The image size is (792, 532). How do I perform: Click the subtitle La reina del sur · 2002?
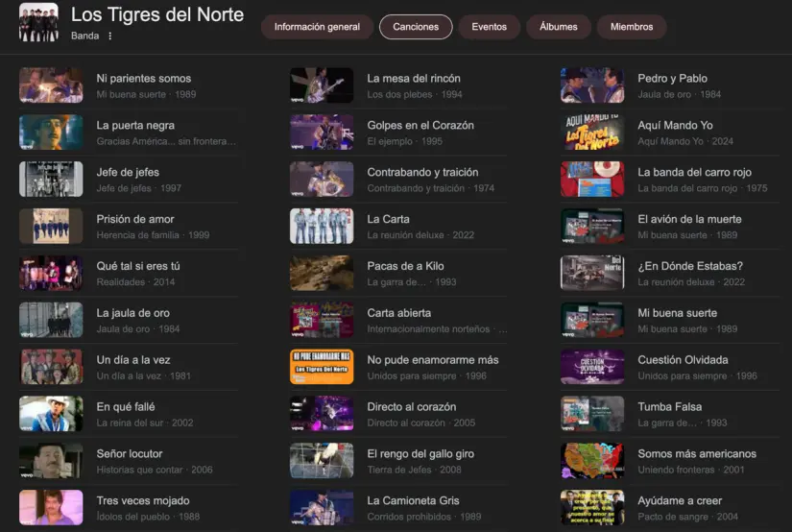point(145,423)
